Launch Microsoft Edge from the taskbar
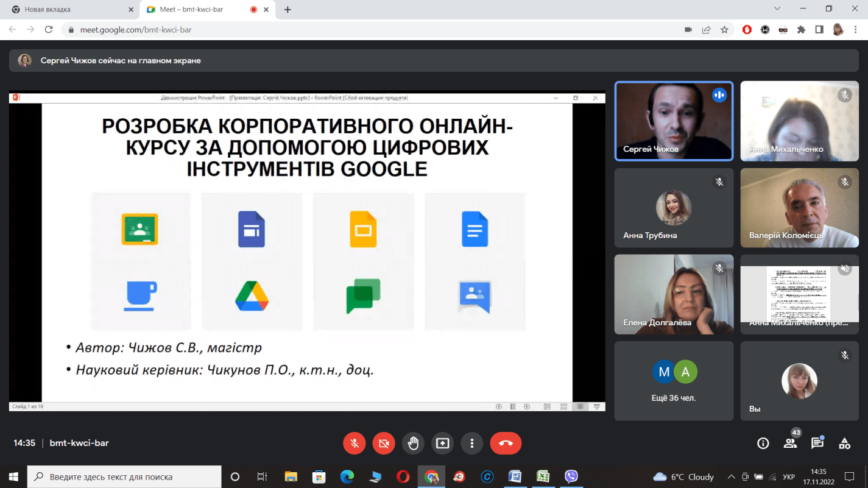868x488 pixels. (x=347, y=476)
